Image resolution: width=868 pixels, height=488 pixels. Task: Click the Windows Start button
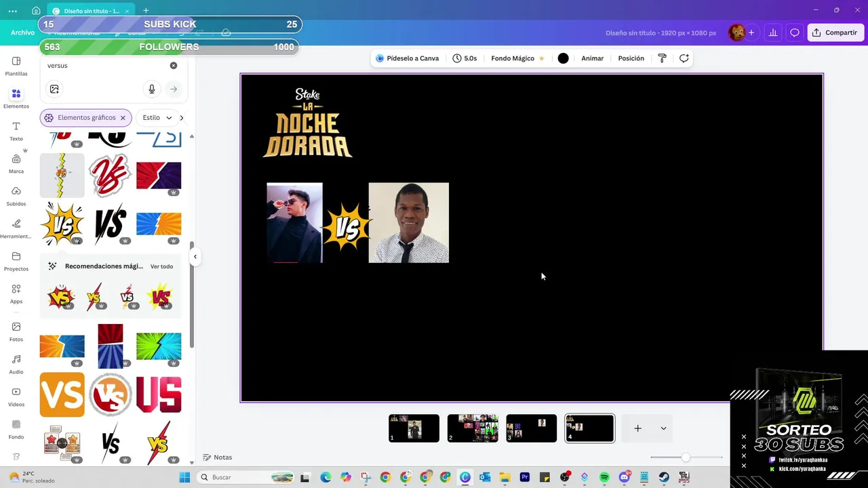pyautogui.click(x=184, y=477)
